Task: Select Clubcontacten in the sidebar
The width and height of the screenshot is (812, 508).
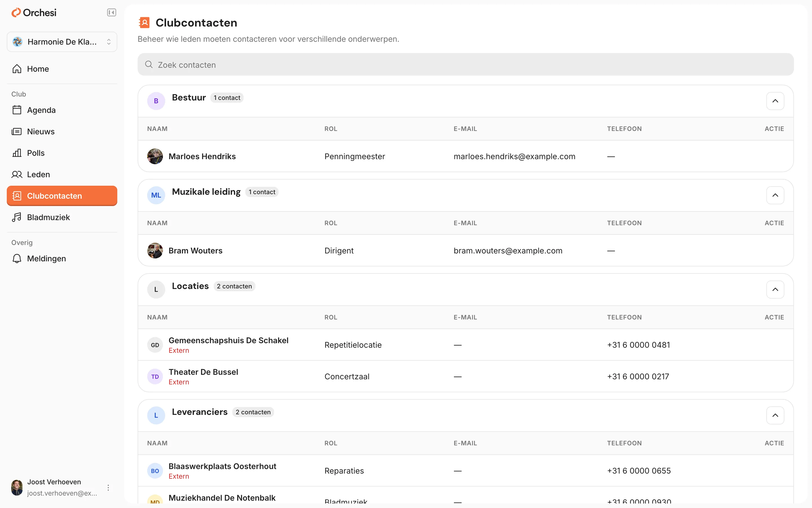Action: 62,196
